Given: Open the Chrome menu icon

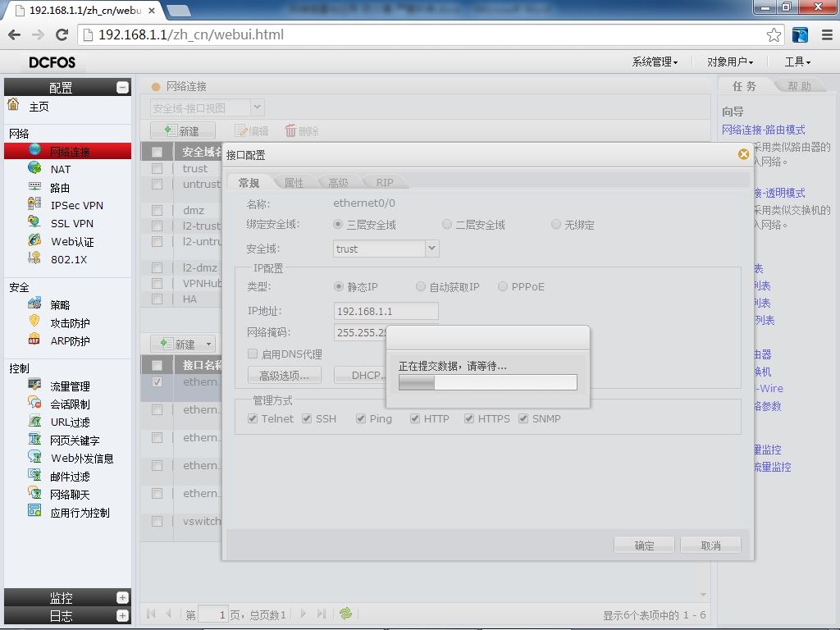Looking at the screenshot, I should (827, 34).
